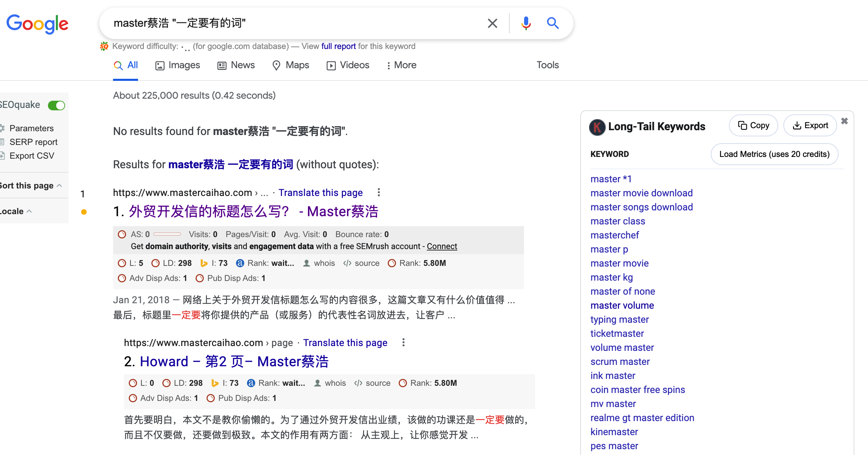Select keyword 'coin master free spins'
Screen dimensions: 868x455
coord(637,390)
